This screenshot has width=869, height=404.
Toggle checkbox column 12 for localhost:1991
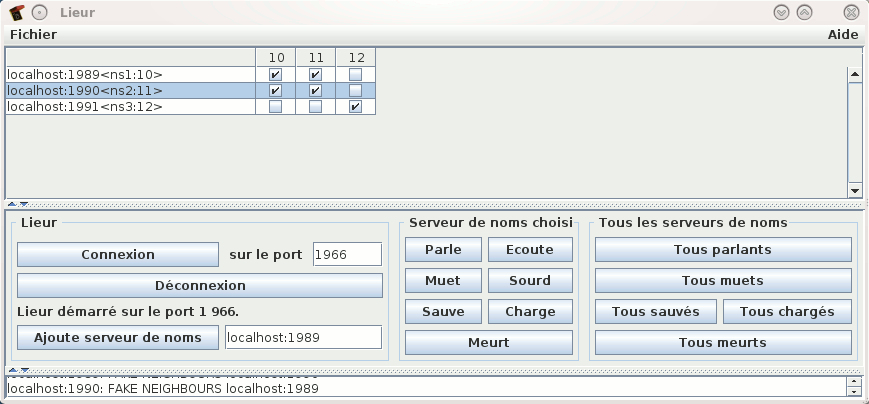355,106
